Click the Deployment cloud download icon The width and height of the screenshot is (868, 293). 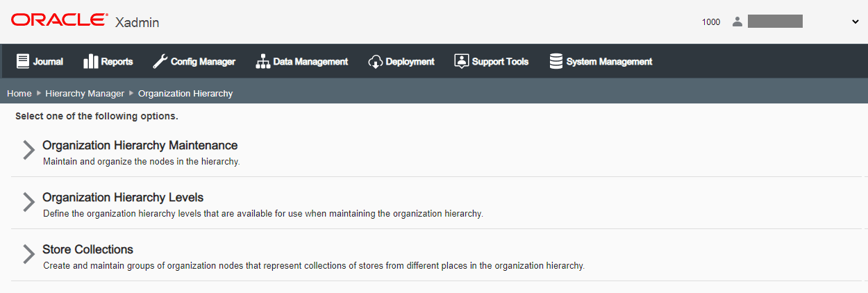coord(375,61)
